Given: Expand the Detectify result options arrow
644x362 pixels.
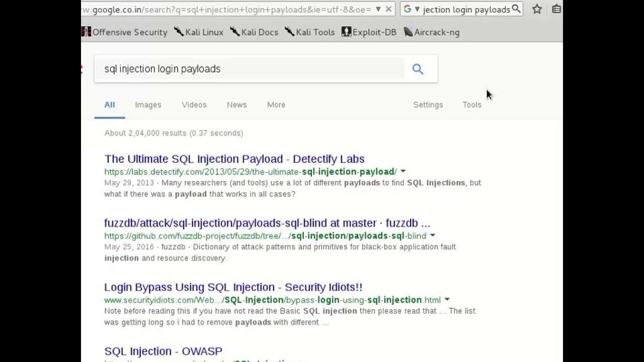Looking at the screenshot, I should pyautogui.click(x=403, y=172).
